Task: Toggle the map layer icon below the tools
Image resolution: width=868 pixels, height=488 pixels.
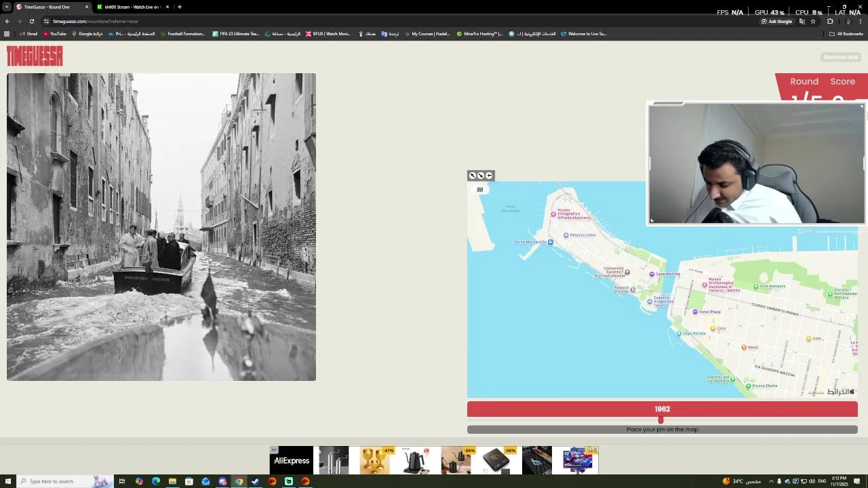Action: click(479, 190)
